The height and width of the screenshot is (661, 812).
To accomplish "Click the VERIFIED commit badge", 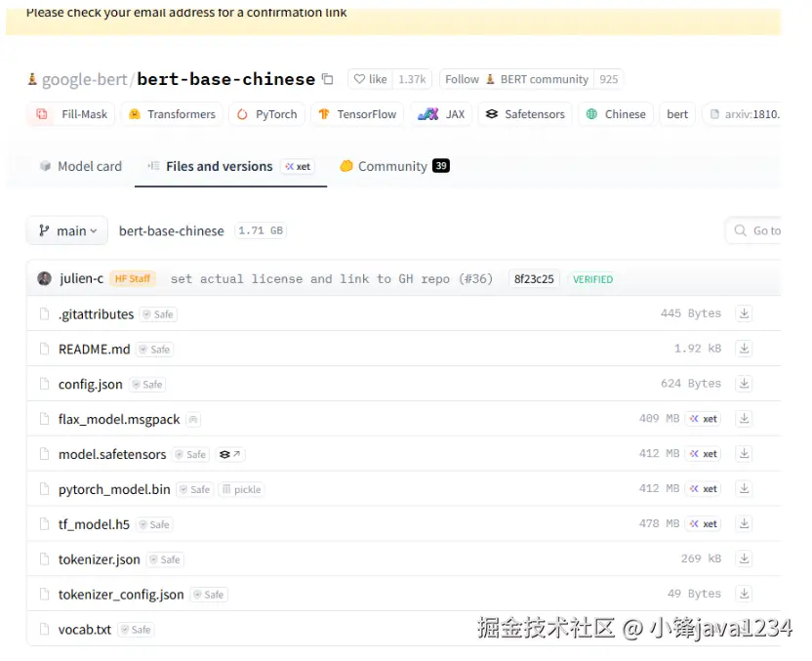I will tap(592, 279).
